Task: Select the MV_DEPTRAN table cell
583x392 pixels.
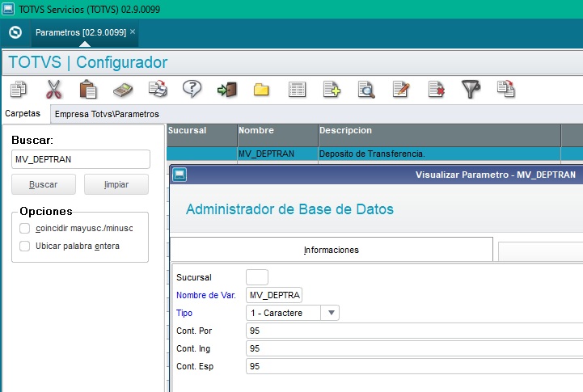Action: pyautogui.click(x=277, y=154)
